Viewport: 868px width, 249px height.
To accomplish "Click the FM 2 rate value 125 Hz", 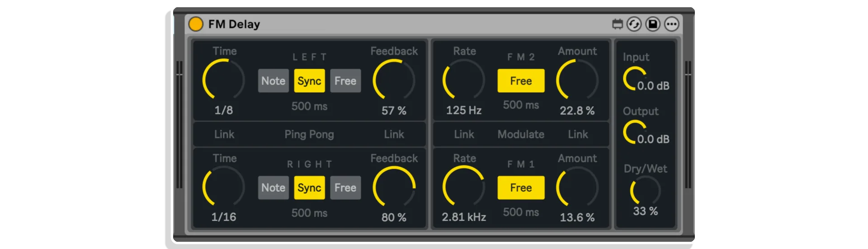I will [x=464, y=110].
